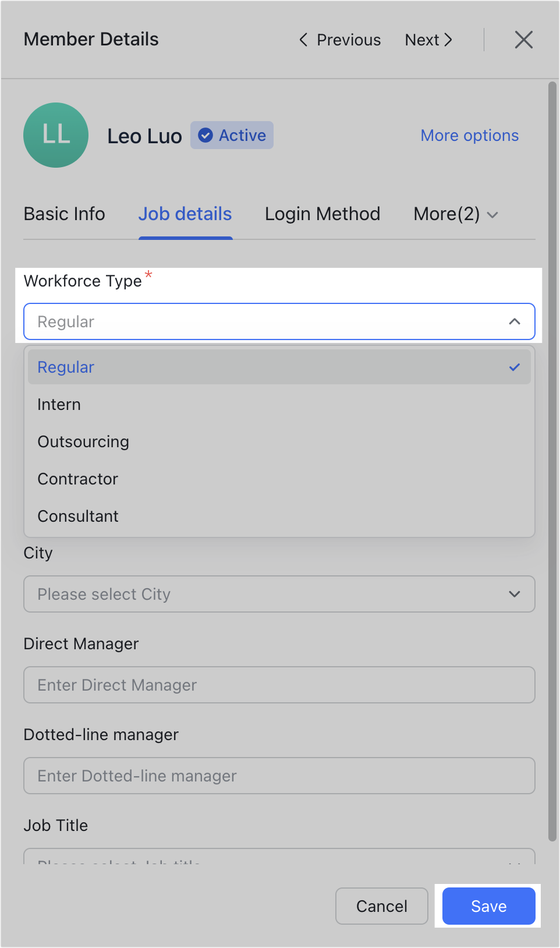The width and height of the screenshot is (560, 948).
Task: Choose the Consultant workforce type
Action: coord(279,516)
